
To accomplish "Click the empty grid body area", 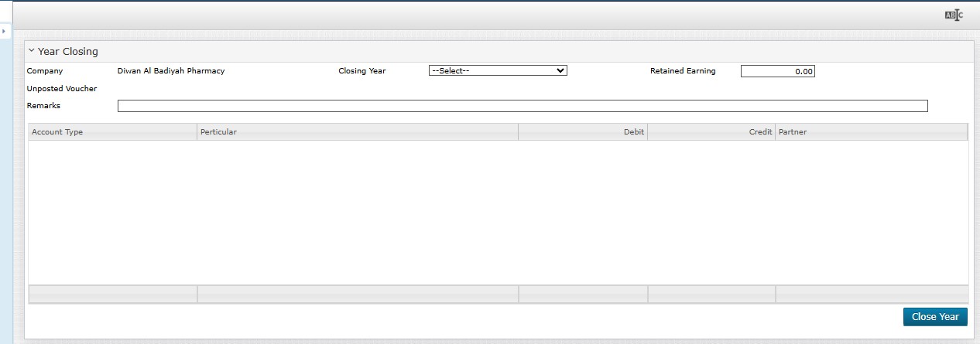I will pyautogui.click(x=498, y=213).
